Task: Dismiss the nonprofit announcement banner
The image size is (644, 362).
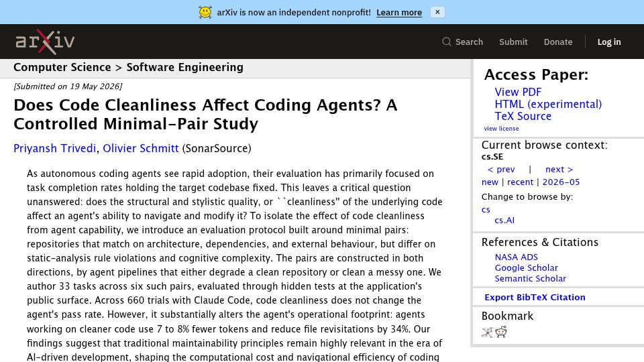Action: click(x=437, y=12)
